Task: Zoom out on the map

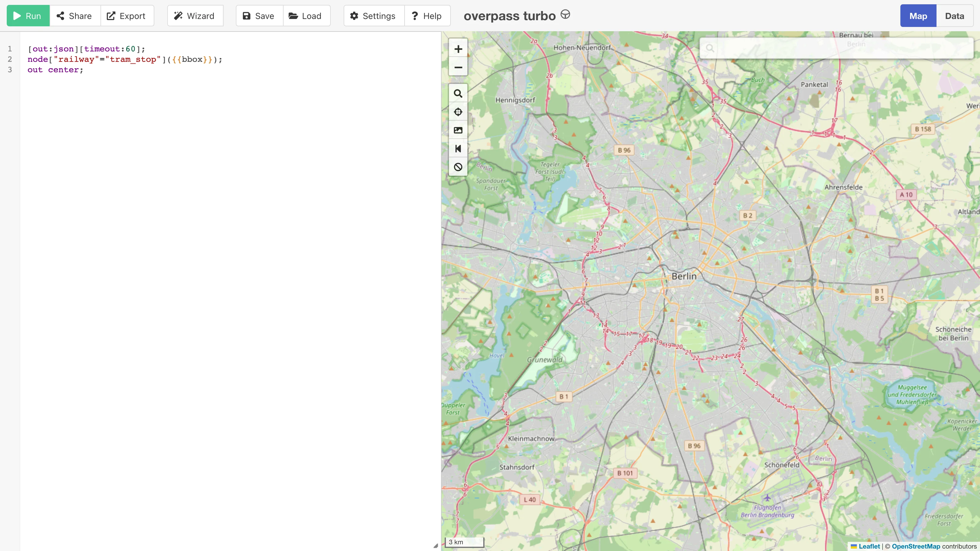Action: (458, 67)
